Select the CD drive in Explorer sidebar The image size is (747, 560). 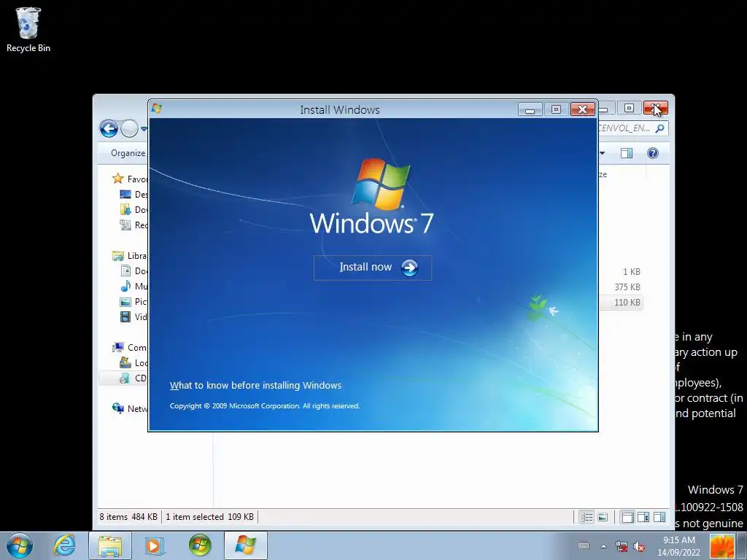pos(124,378)
